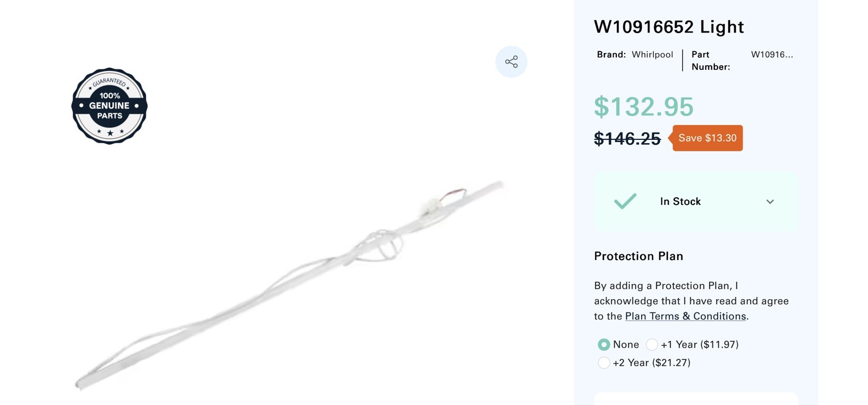Click the green In Stock checkmark
868x405 pixels.
pos(625,201)
